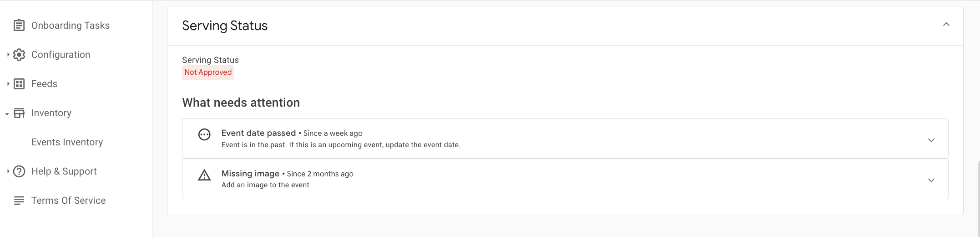Expand the Missing image row chevron

931,180
